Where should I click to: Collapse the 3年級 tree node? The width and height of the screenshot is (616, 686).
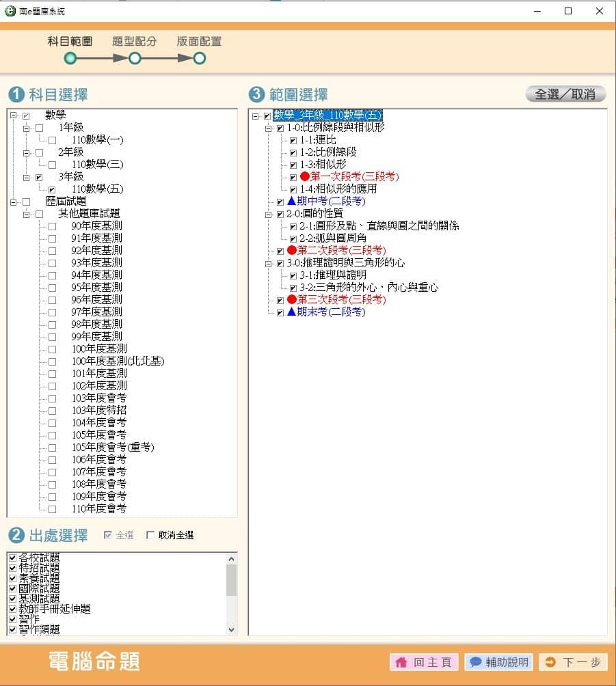[x=26, y=178]
